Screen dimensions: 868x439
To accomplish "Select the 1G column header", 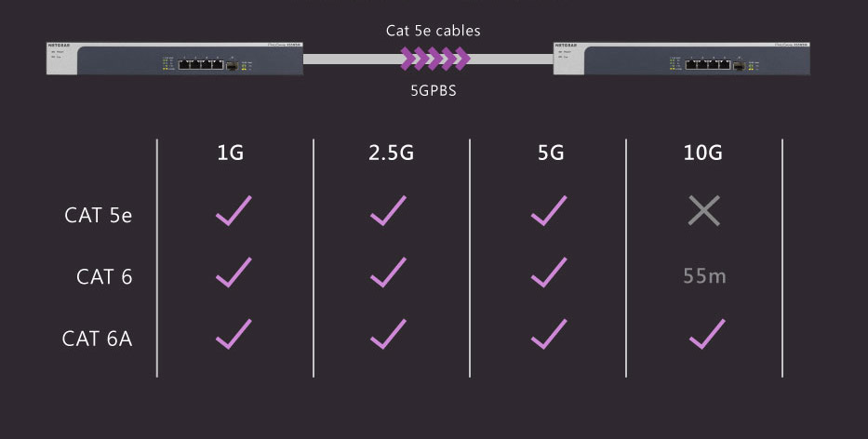I will 231,153.
